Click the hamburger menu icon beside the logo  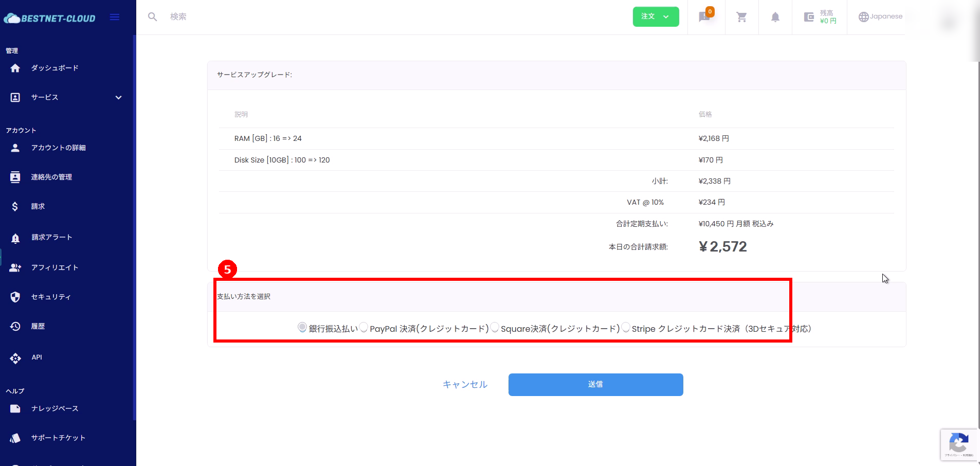point(115,17)
